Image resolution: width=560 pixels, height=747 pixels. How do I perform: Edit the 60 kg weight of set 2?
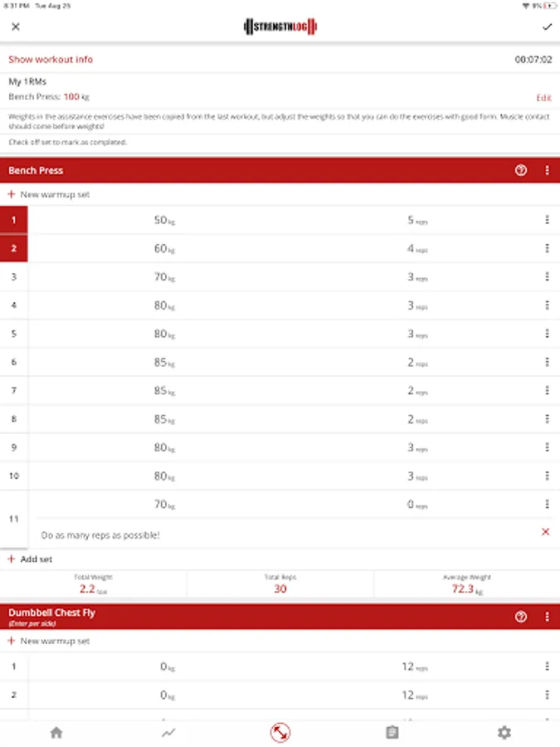coord(164,249)
